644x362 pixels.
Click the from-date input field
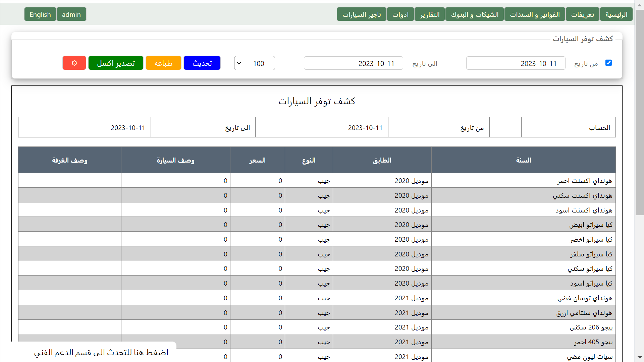516,63
